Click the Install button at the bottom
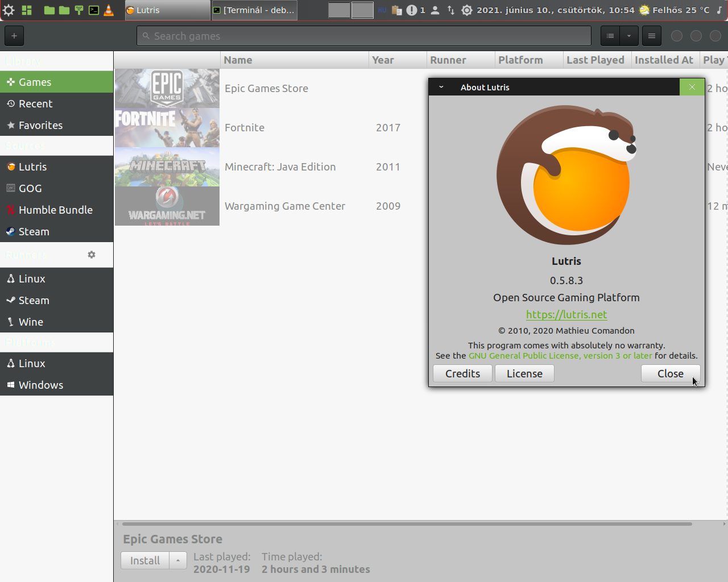The width and height of the screenshot is (728, 582). (145, 560)
